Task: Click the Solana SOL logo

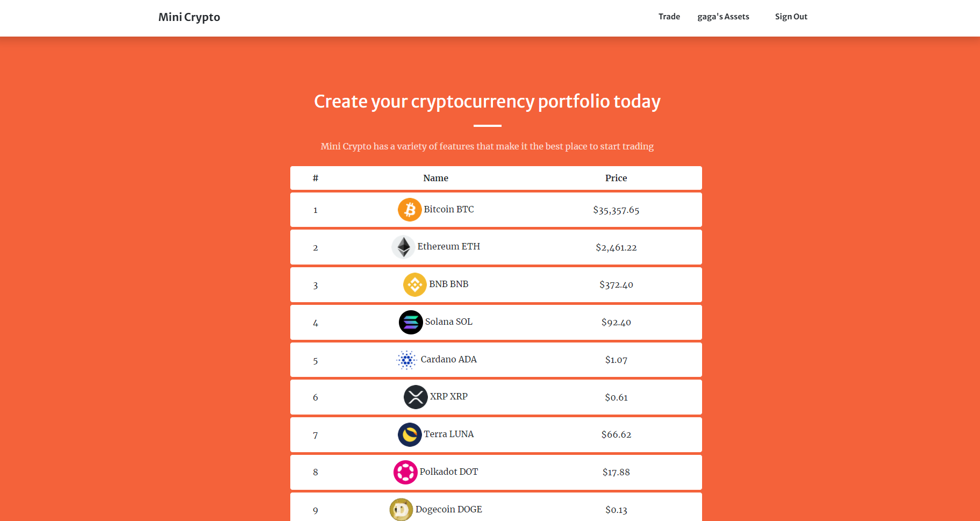Action: (410, 322)
